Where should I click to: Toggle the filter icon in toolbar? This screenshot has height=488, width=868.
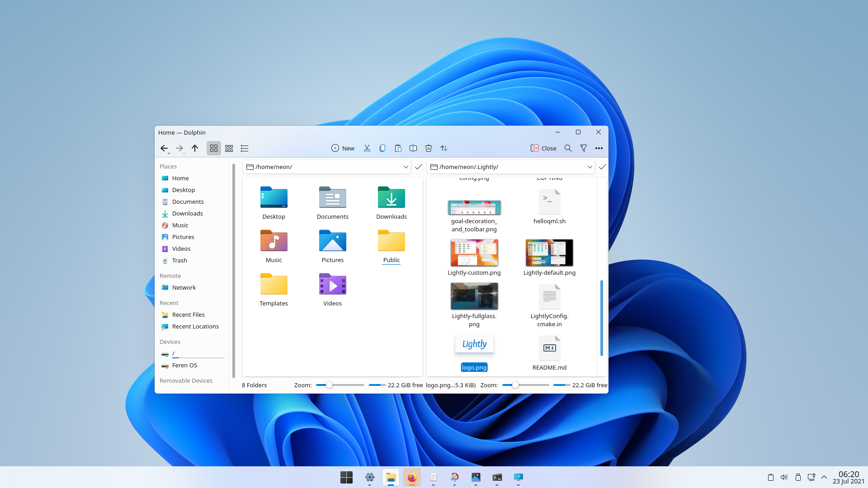pyautogui.click(x=584, y=148)
